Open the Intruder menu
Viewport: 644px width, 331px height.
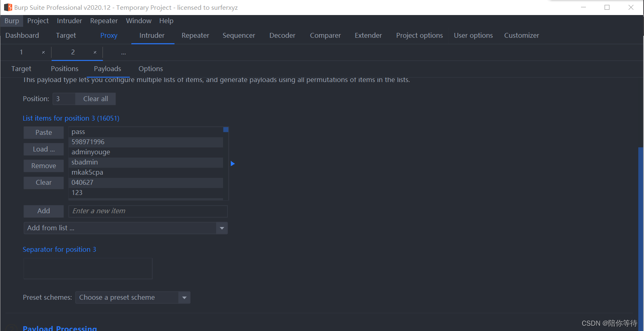[x=69, y=21]
